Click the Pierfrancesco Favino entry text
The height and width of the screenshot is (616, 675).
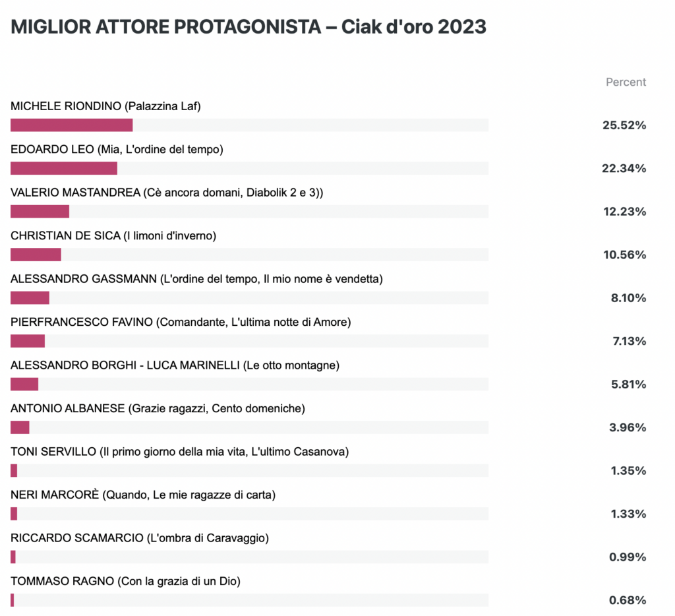pyautogui.click(x=181, y=323)
